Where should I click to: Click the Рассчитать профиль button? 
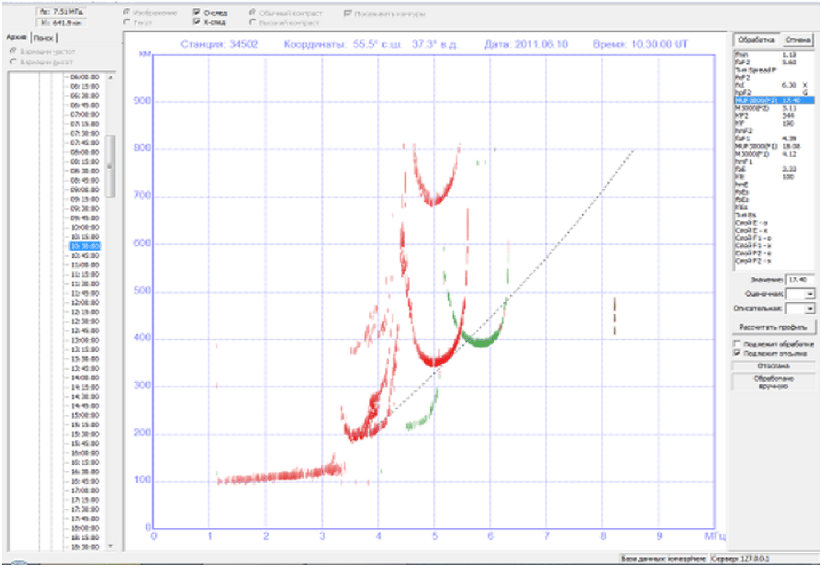pos(773,327)
